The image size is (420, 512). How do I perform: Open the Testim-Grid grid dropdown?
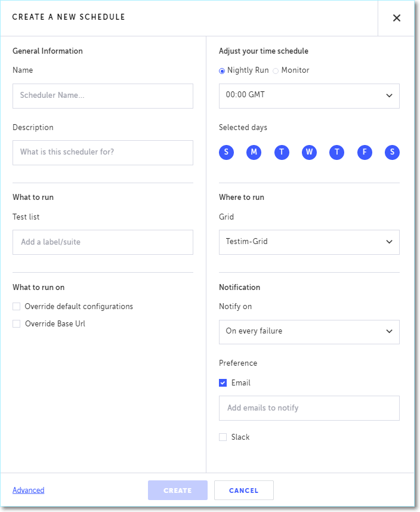(x=309, y=242)
